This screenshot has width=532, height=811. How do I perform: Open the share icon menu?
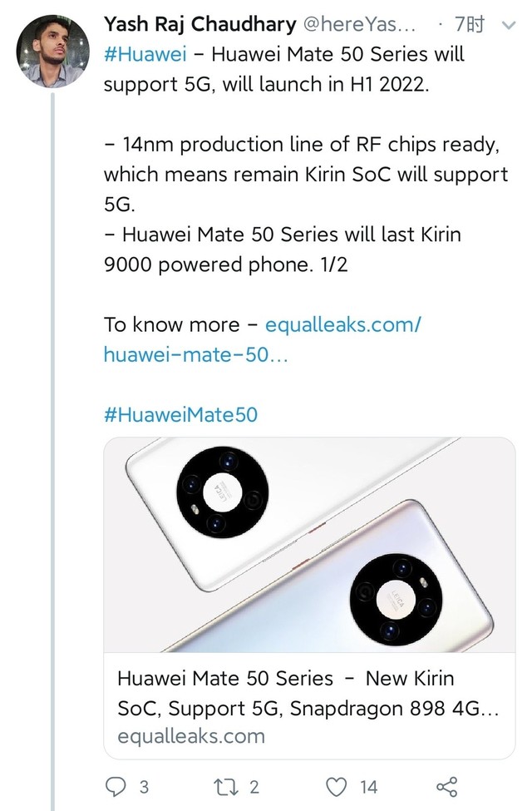pos(446,786)
